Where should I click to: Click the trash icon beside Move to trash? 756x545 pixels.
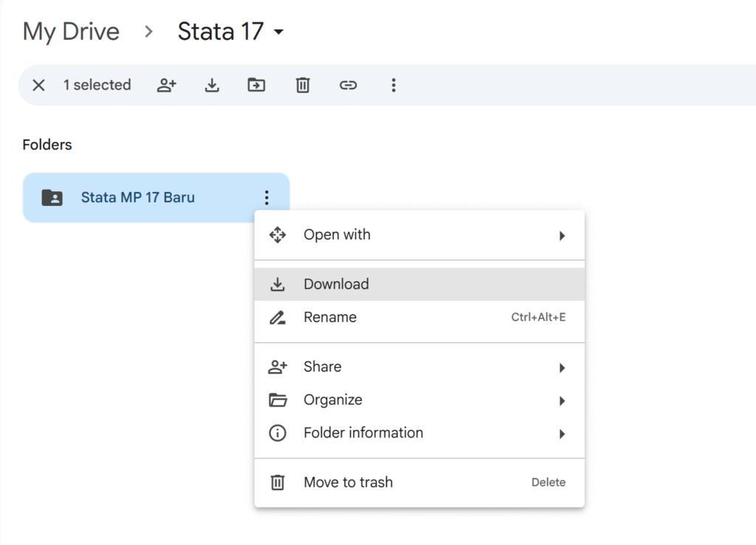click(278, 482)
